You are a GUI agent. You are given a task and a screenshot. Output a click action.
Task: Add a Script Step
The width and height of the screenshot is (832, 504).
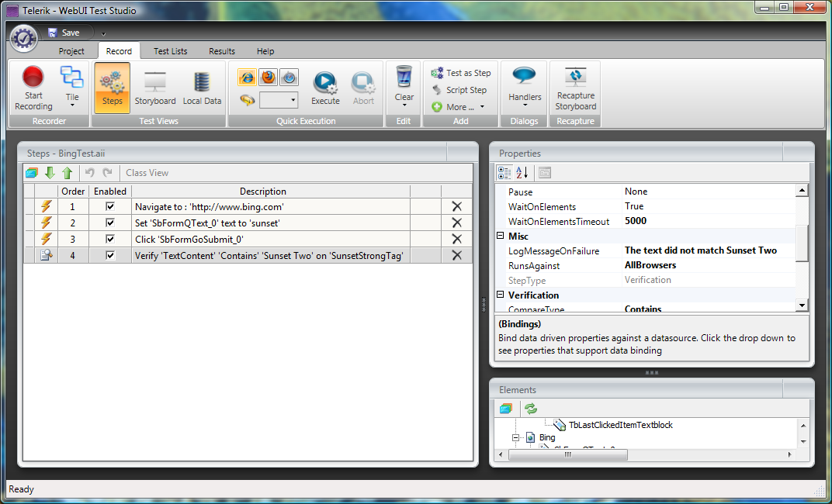[x=459, y=90]
